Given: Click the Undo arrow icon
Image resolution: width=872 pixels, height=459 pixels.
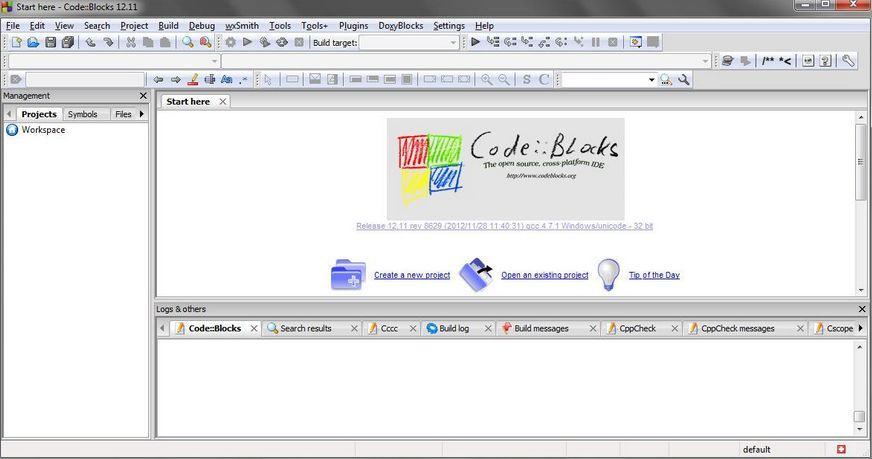Looking at the screenshot, I should [x=91, y=42].
